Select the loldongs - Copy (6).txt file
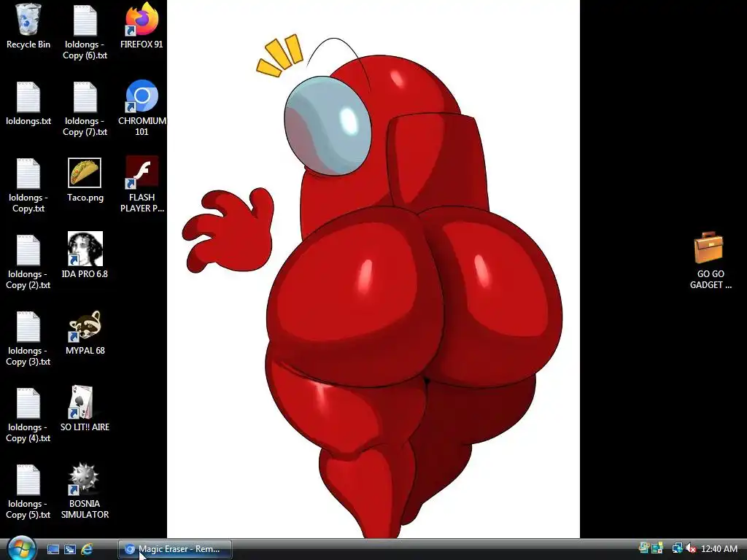This screenshot has height=560, width=747. coord(85,32)
